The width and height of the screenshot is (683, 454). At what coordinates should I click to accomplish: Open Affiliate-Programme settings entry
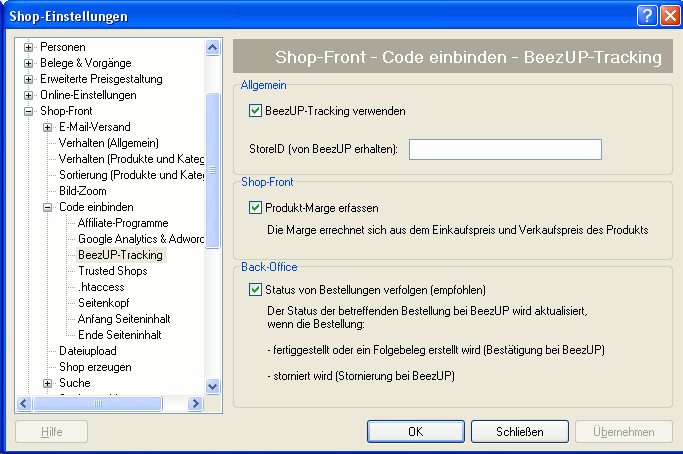click(123, 223)
